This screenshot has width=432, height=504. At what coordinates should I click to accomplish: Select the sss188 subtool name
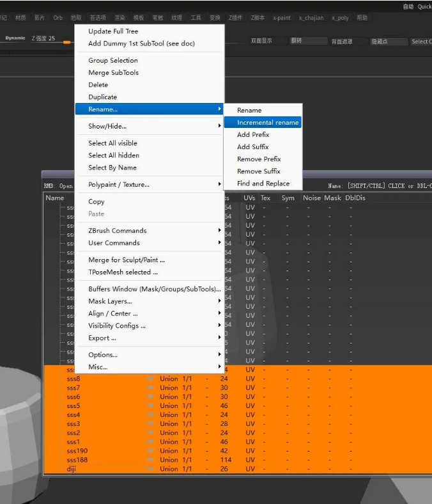(77, 460)
